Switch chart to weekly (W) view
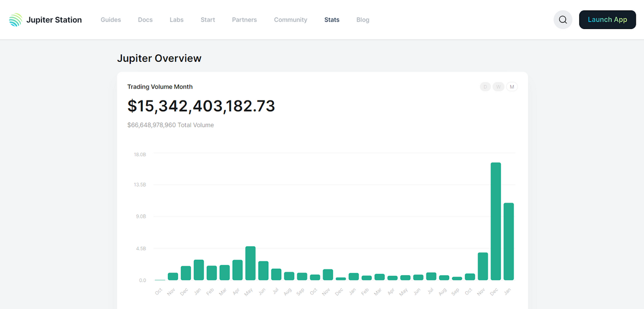 pyautogui.click(x=499, y=87)
